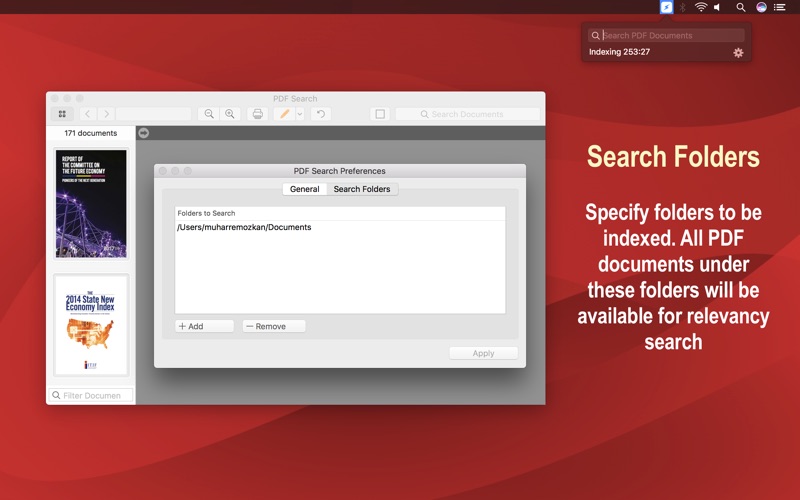Click the 'Indexing 253:27' status text

(x=619, y=52)
